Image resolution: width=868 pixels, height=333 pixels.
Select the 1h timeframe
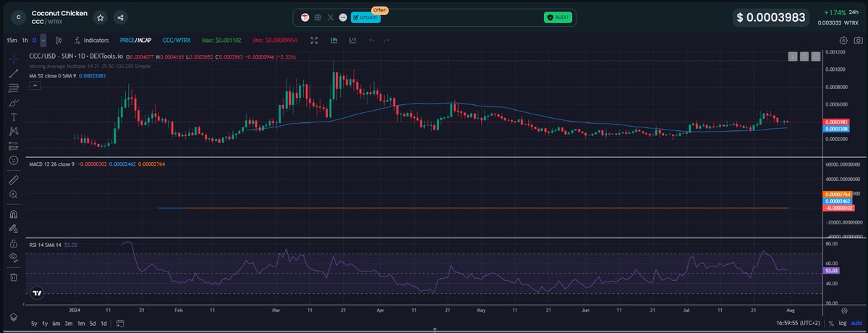click(25, 41)
